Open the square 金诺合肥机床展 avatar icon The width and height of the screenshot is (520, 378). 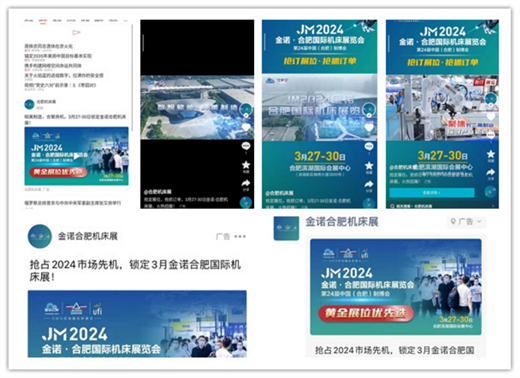[x=286, y=228]
